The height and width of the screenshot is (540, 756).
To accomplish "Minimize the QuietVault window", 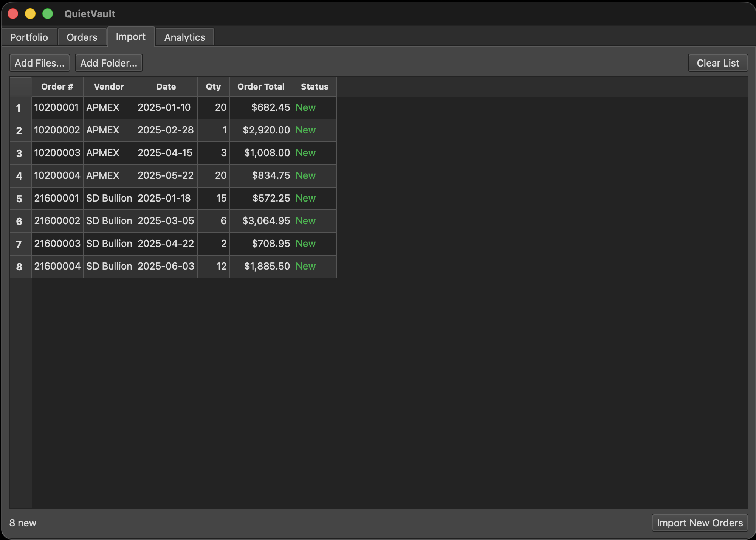I will (x=30, y=14).
